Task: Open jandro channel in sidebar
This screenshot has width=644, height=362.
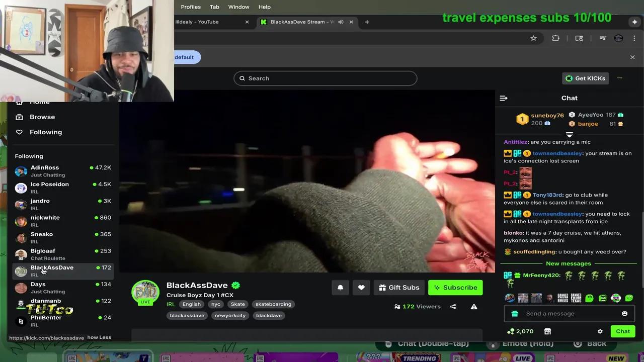Action: (x=63, y=204)
